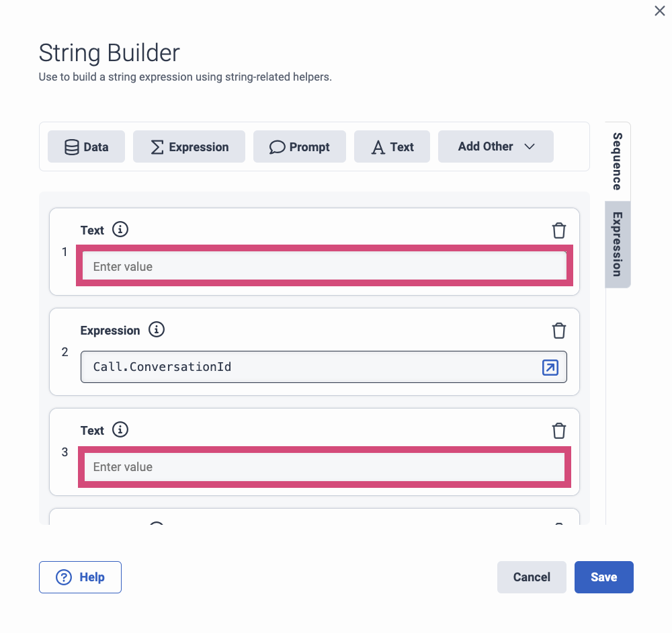Save the string expression
Screen dimensions: 672x633
(x=603, y=577)
